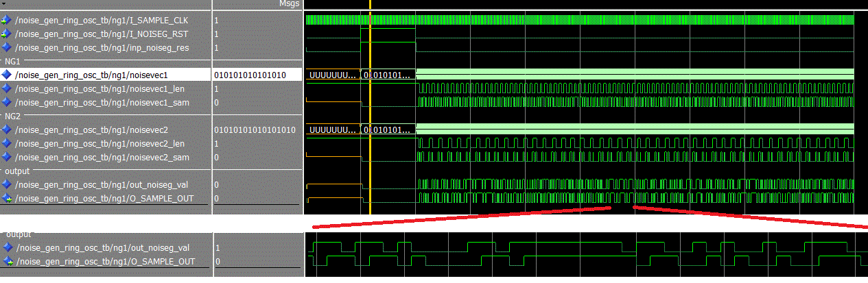Click the I_NOISEG_RST signal port icon
Image resolution: width=868 pixels, height=283 pixels.
click(7, 34)
